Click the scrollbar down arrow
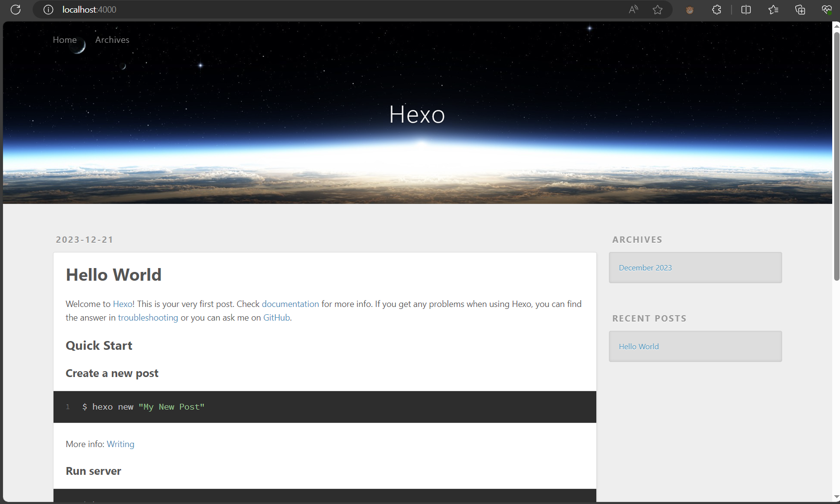 (x=837, y=497)
